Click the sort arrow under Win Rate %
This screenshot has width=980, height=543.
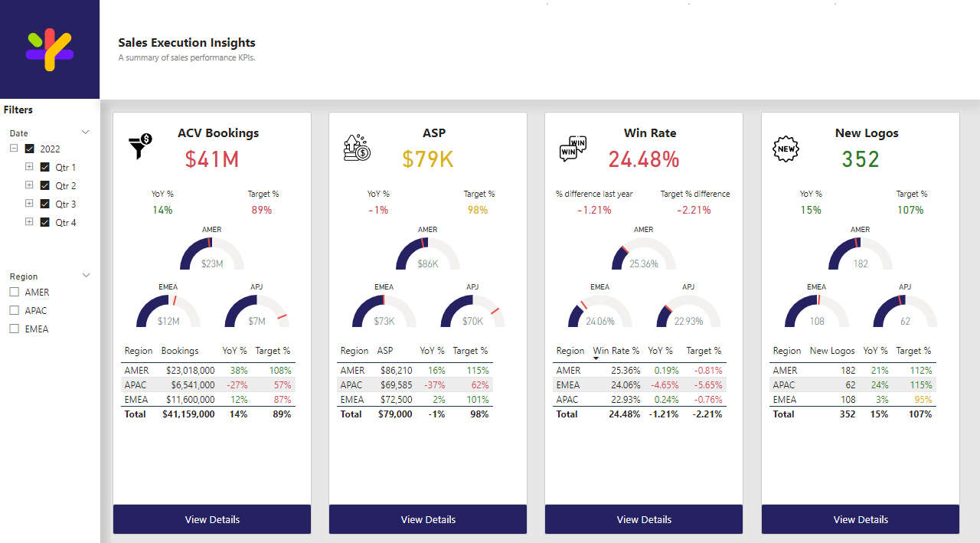(596, 358)
